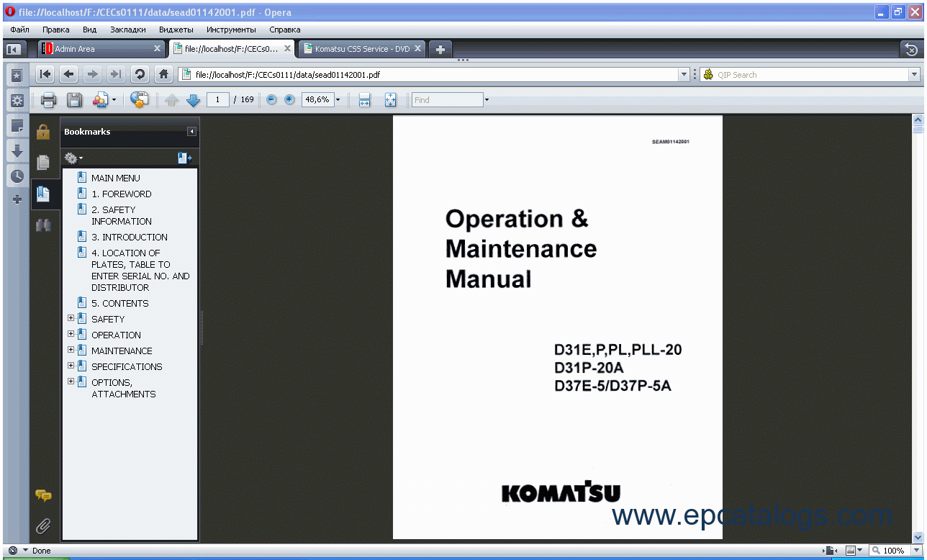Click the plus icon in Opera sidebar
927x560 pixels.
click(17, 199)
